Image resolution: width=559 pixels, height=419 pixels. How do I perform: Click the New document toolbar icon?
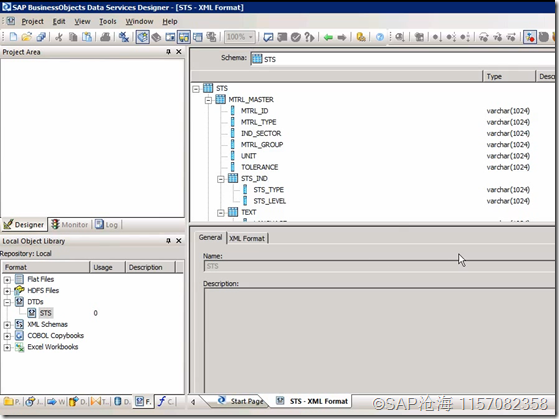pyautogui.click(x=13, y=37)
